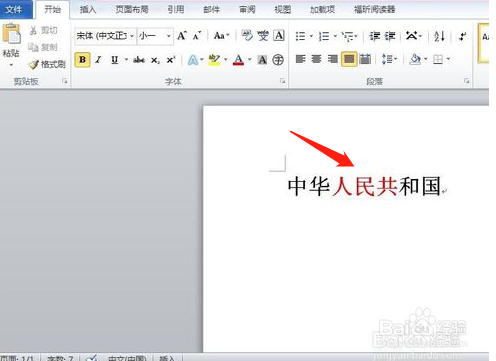Viewport: 496px width, 361px height.
Task: Open the clipboard pane launcher
Action: click(x=65, y=81)
